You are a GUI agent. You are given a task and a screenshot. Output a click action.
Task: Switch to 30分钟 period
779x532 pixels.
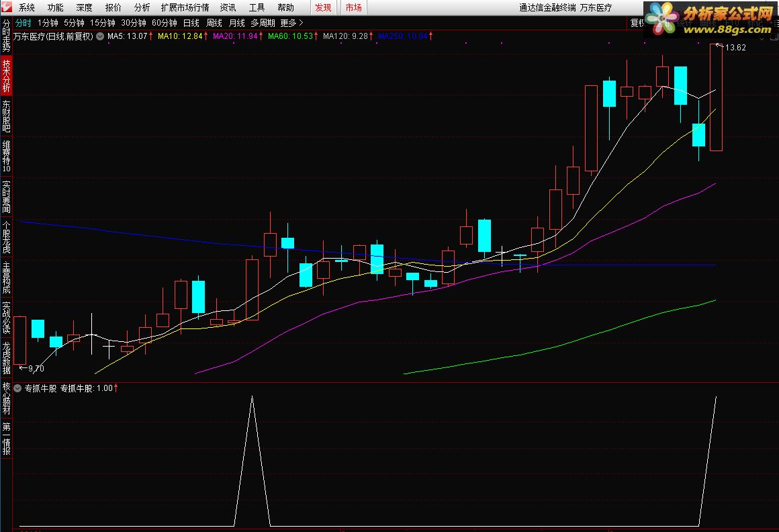(x=134, y=23)
